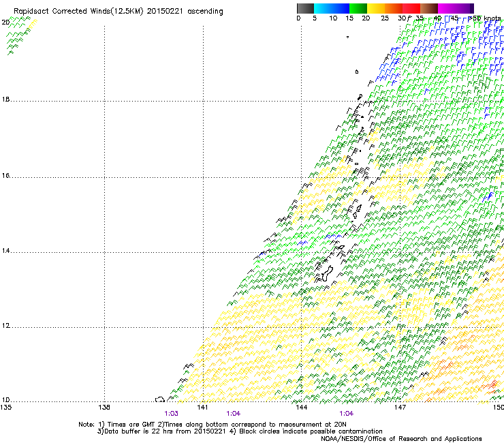Image resolution: width=504 pixels, height=443 pixels.
Task: Click the latitude label '10'
Action: (5, 400)
